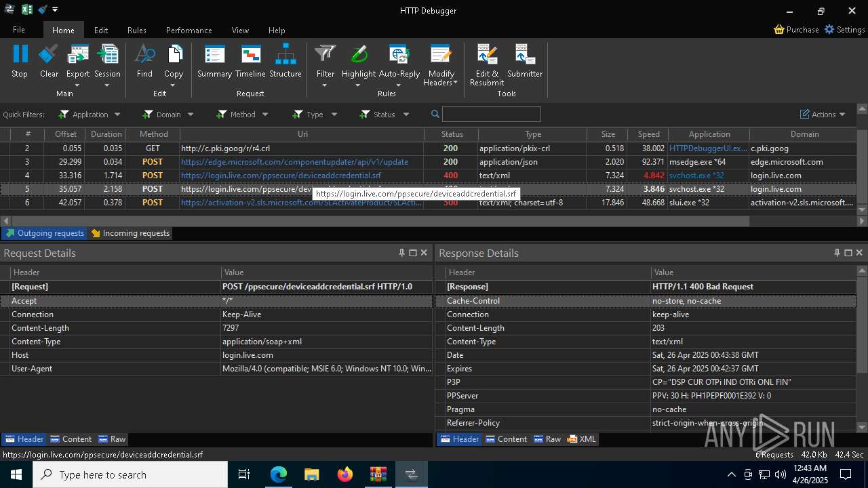This screenshot has height=488, width=868.
Task: Open the quick access toolbar dropdown arrow
Action: 55,10
